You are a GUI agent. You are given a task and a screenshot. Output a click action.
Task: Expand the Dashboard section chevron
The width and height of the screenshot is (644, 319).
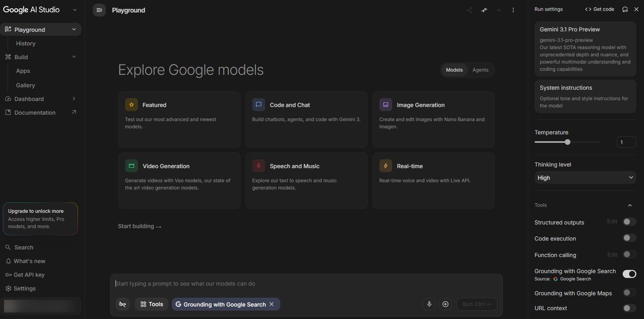pos(74,99)
